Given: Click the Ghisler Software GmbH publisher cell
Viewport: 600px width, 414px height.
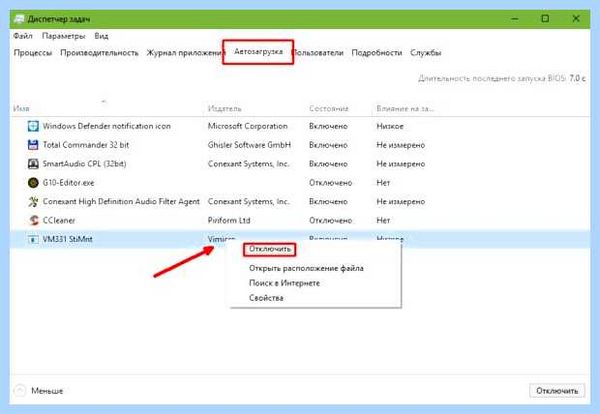Looking at the screenshot, I should click(x=249, y=145).
